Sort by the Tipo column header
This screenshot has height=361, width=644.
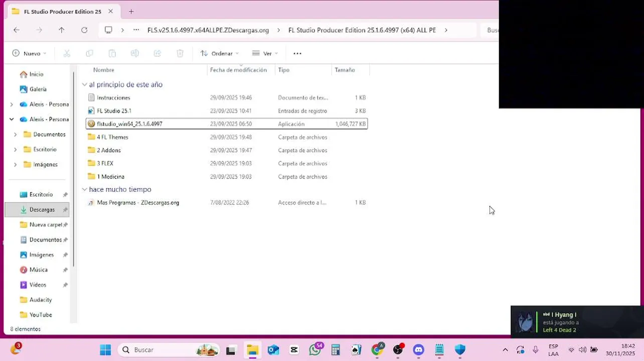(x=284, y=70)
